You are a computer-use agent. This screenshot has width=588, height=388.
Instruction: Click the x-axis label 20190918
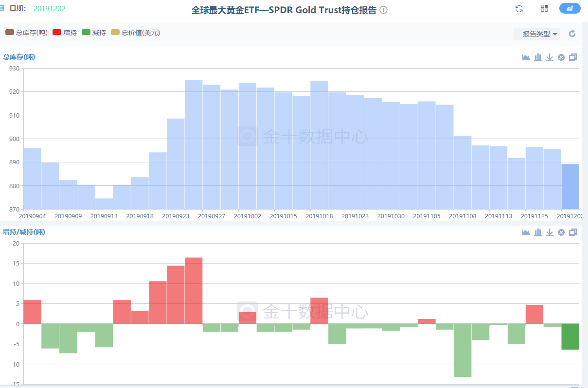140,216
